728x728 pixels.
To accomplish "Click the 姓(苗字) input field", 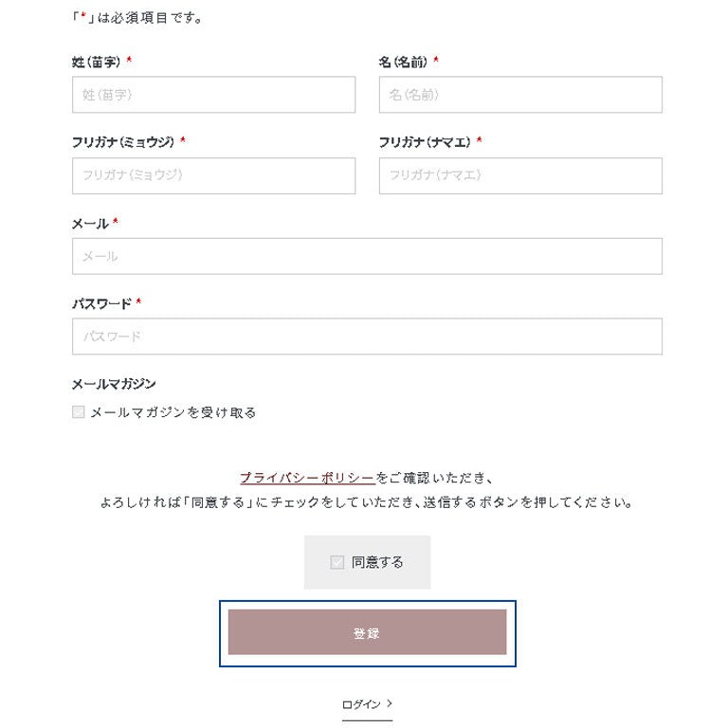I will (213, 95).
